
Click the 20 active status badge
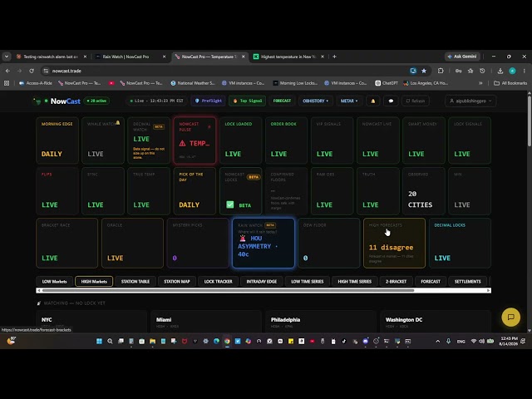pos(96,101)
